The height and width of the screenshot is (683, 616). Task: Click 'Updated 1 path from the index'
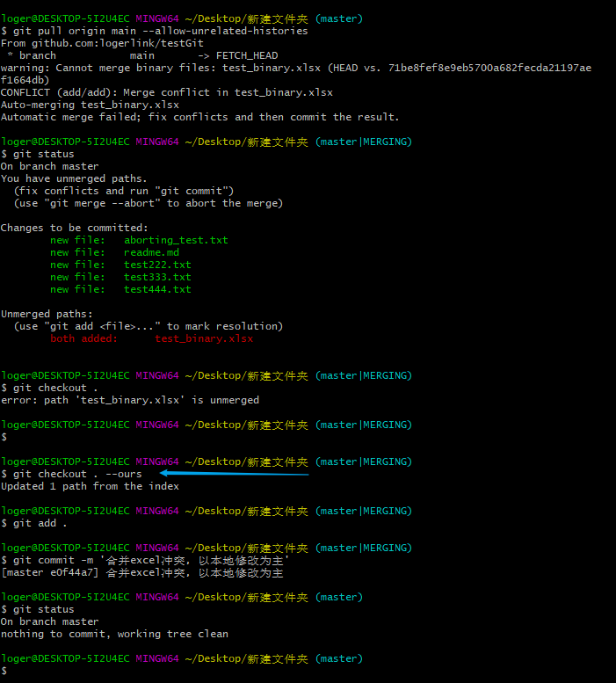pyautogui.click(x=91, y=486)
